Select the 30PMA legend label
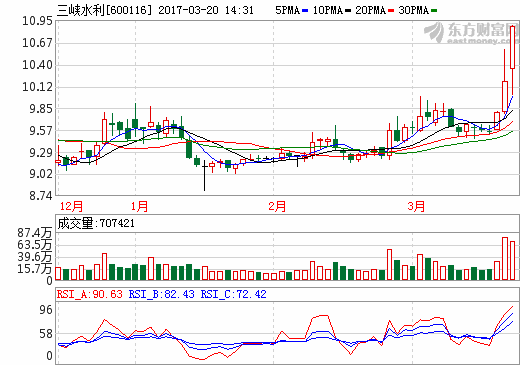This screenshot has height=365, width=520. (414, 10)
